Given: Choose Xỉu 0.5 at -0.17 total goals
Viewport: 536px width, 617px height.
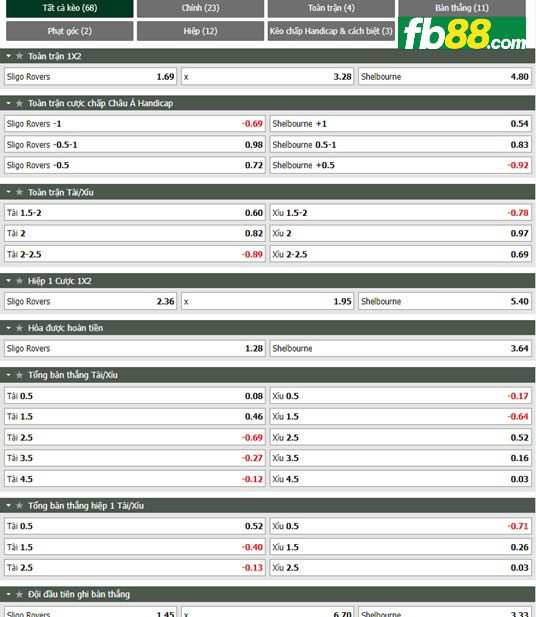Looking at the screenshot, I should [x=401, y=396].
